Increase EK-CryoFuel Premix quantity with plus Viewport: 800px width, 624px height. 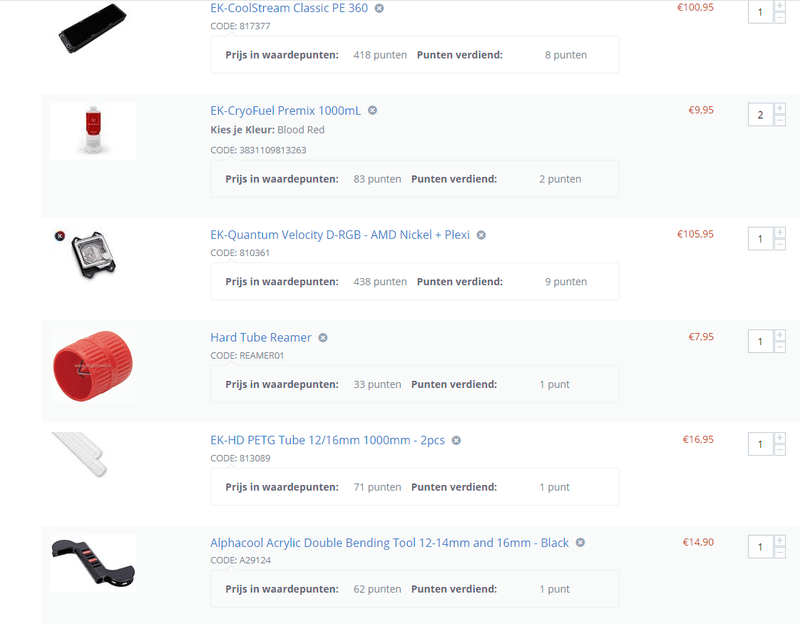pyautogui.click(x=780, y=108)
